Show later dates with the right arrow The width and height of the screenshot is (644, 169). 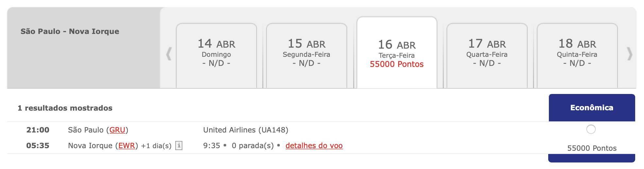tap(630, 54)
